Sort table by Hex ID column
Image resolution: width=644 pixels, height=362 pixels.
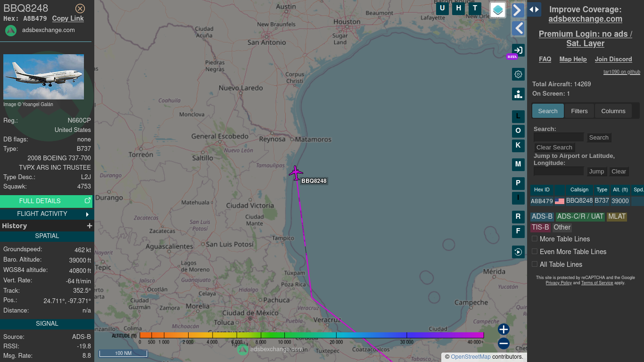[x=542, y=189]
